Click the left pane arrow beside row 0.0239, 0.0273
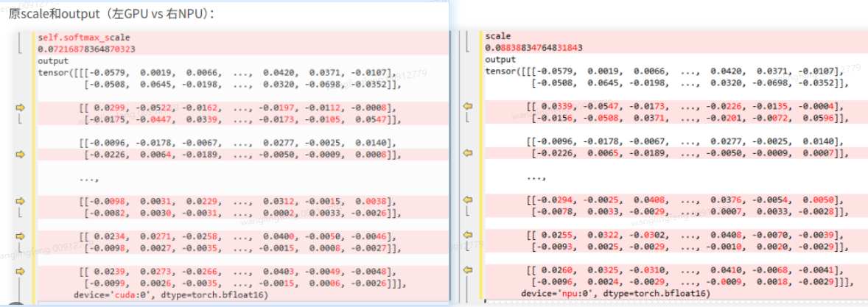Image resolution: width=868 pixels, height=307 pixels. [x=21, y=271]
